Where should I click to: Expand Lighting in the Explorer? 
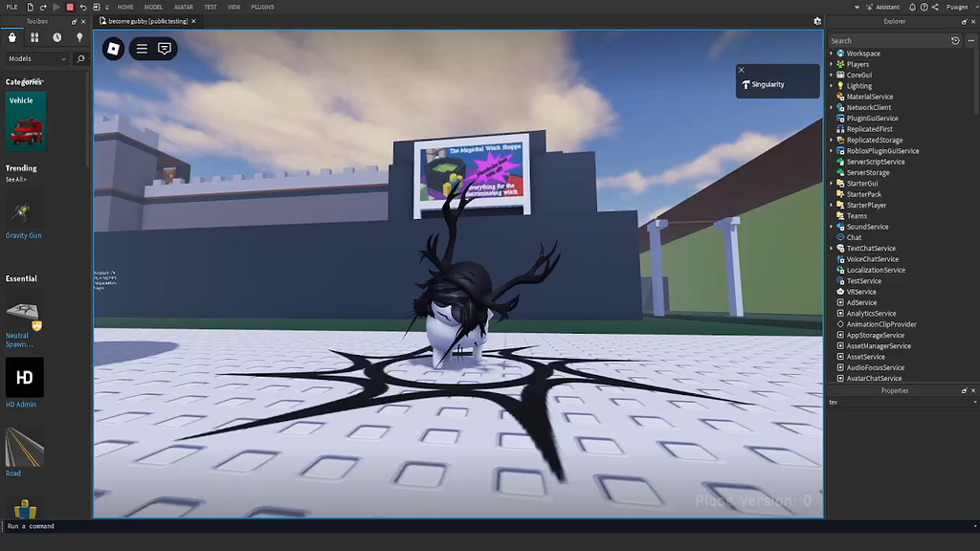pyautogui.click(x=829, y=86)
